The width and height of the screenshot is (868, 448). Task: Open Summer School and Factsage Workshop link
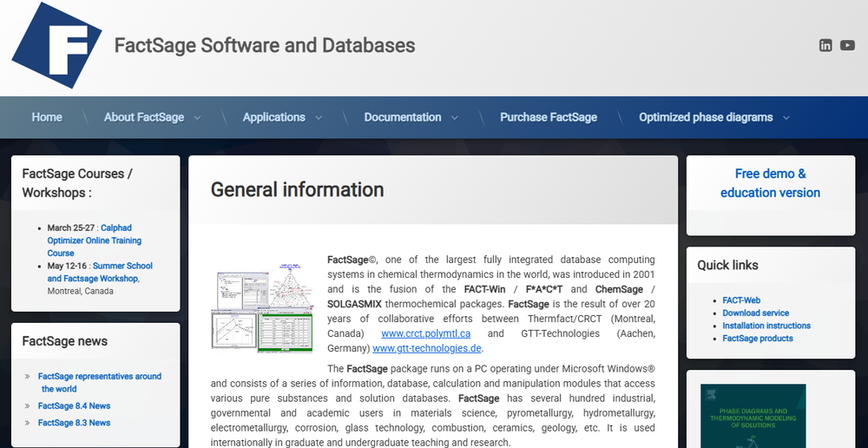[x=100, y=272]
